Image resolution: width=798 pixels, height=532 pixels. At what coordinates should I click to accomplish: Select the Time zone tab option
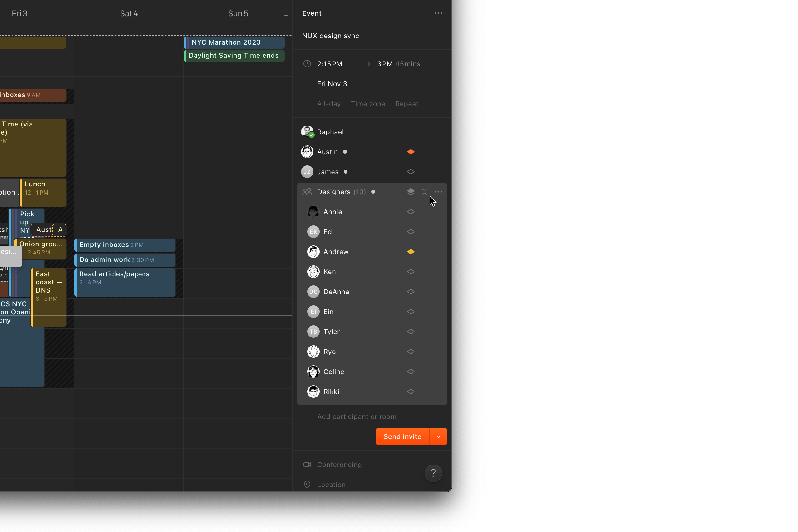[367, 103]
